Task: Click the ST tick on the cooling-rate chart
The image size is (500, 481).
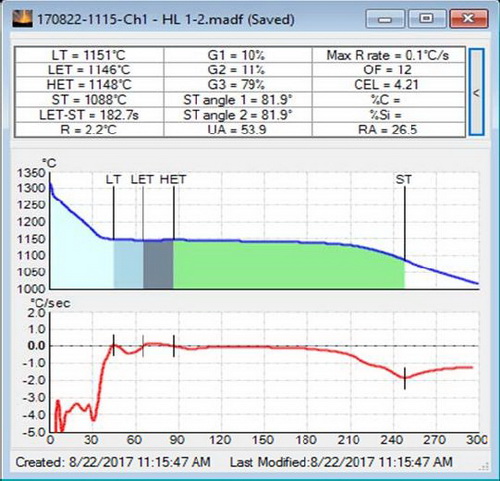Action: coord(405,378)
